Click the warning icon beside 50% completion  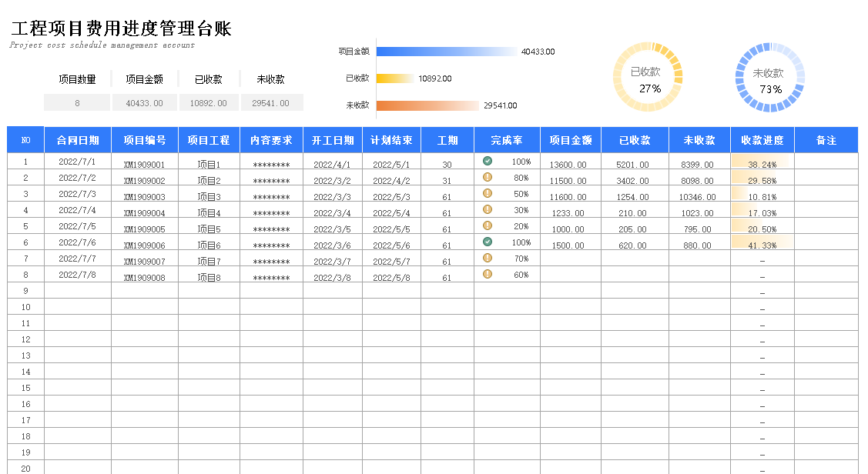pos(487,193)
